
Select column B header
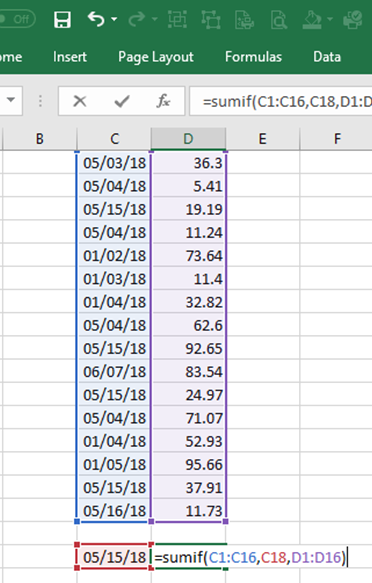39,139
